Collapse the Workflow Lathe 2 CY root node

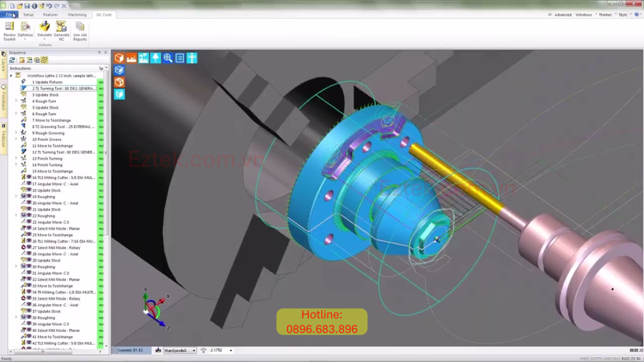pos(11,75)
